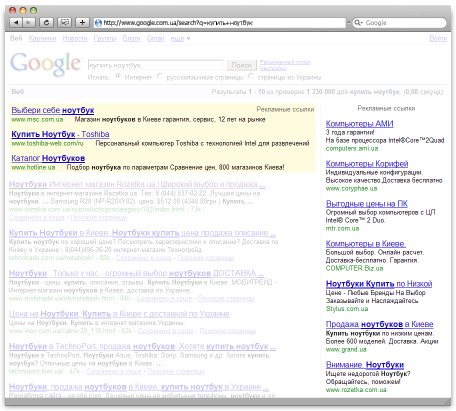Open similar pages for mobitrade.ua result

[x=226, y=298]
